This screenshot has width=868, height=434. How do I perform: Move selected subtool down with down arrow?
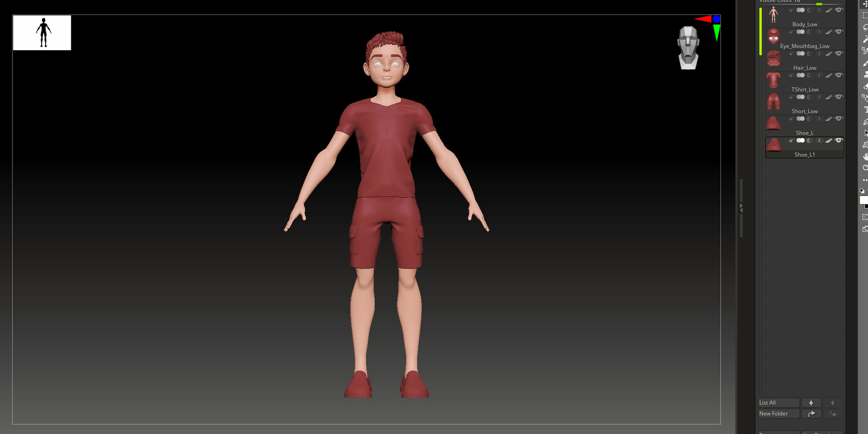pyautogui.click(x=833, y=403)
